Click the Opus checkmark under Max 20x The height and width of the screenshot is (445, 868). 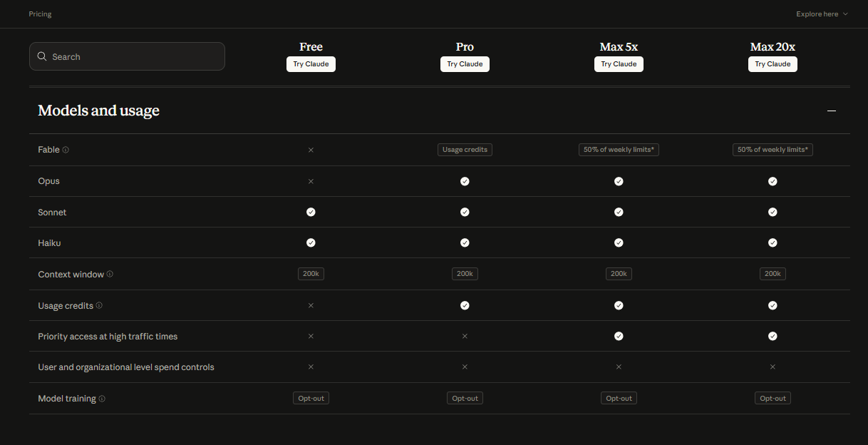click(x=773, y=181)
